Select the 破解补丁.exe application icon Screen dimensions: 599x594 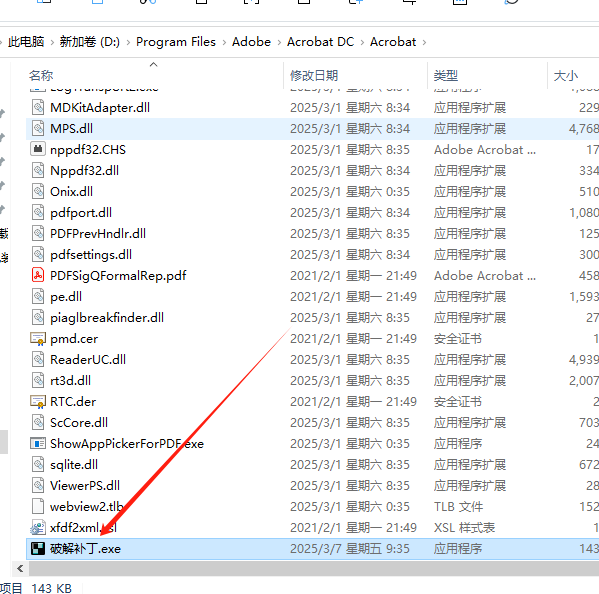pyautogui.click(x=38, y=549)
